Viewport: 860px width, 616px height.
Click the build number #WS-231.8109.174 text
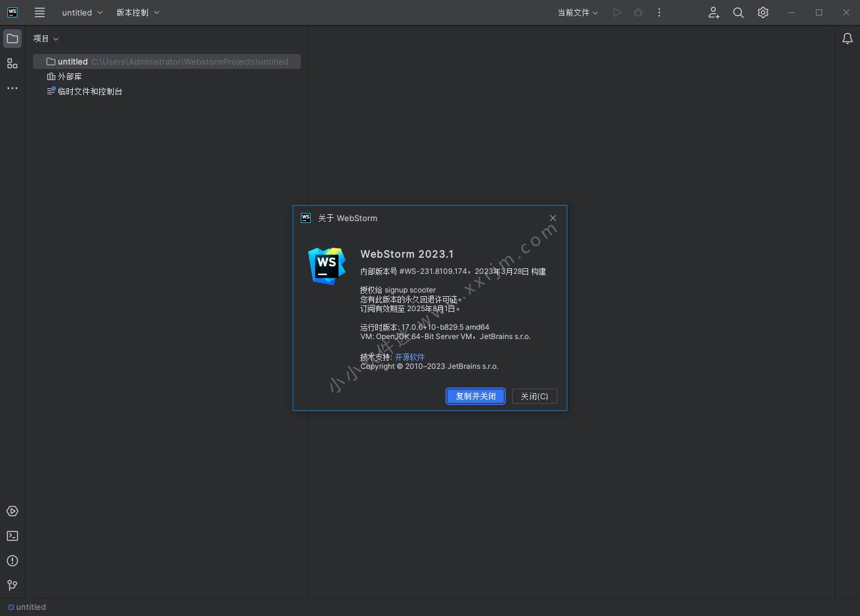[433, 271]
